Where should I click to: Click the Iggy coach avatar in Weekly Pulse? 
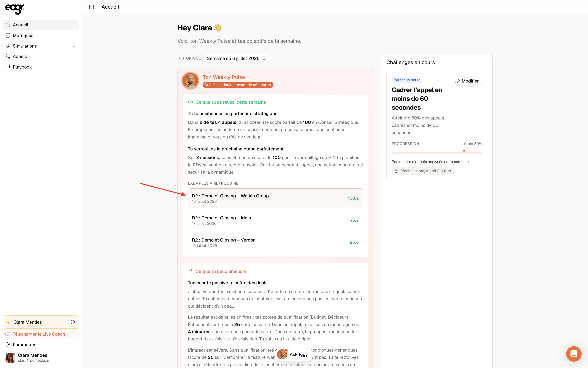click(x=190, y=81)
